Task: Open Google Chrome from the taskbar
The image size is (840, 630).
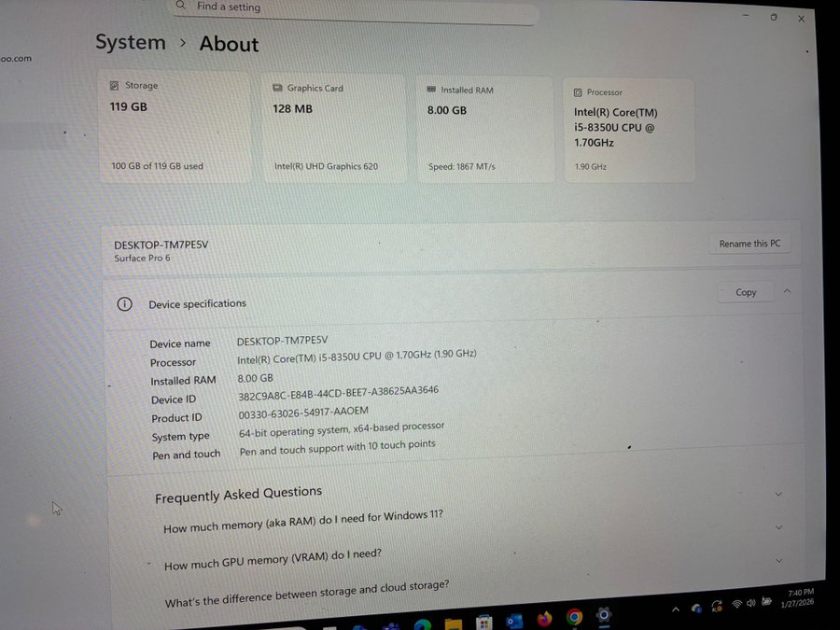Action: click(x=574, y=617)
